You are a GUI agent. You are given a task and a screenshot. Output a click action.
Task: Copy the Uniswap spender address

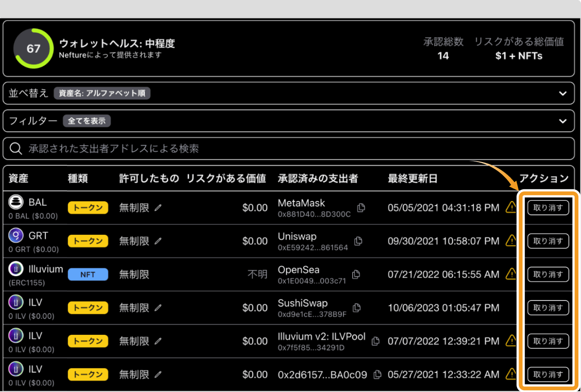358,241
